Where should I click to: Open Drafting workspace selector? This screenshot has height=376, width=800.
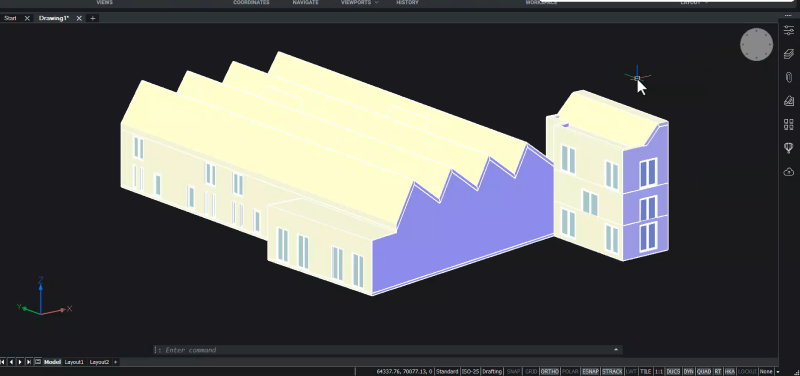click(492, 371)
